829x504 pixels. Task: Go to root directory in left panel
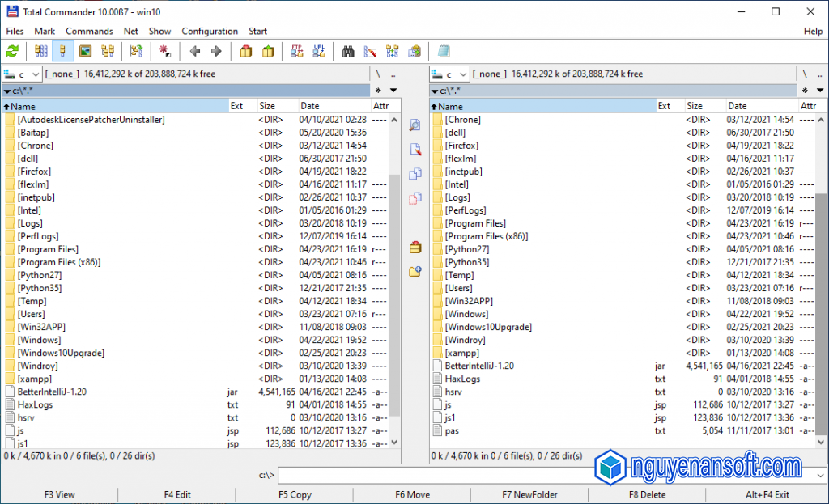(x=378, y=74)
